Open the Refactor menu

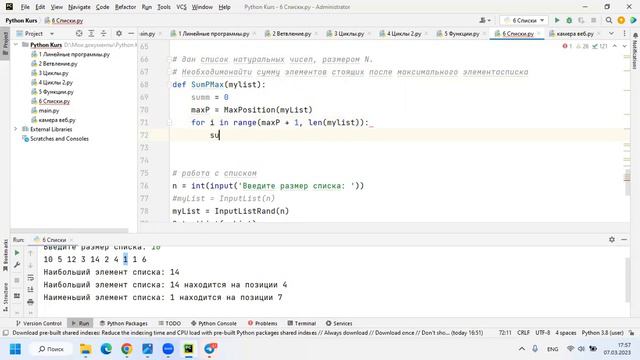(x=125, y=7)
